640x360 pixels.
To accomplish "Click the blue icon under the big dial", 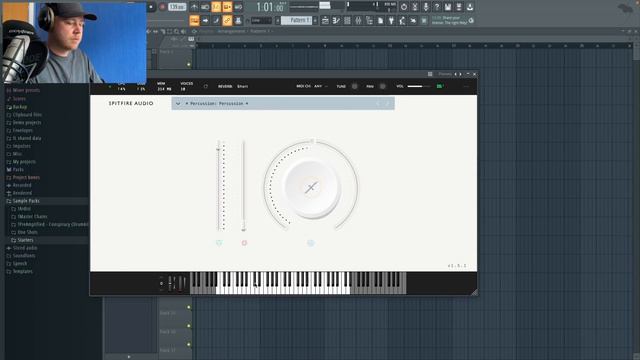I will [311, 243].
